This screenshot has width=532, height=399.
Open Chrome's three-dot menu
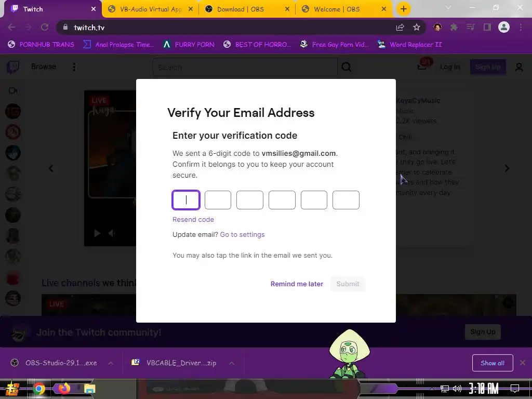[x=521, y=27]
